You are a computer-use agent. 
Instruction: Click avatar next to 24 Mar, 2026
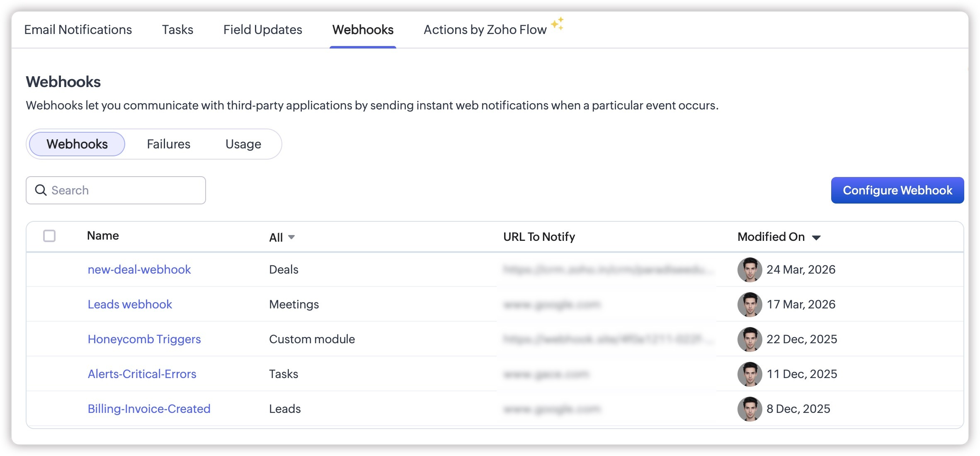coord(750,269)
